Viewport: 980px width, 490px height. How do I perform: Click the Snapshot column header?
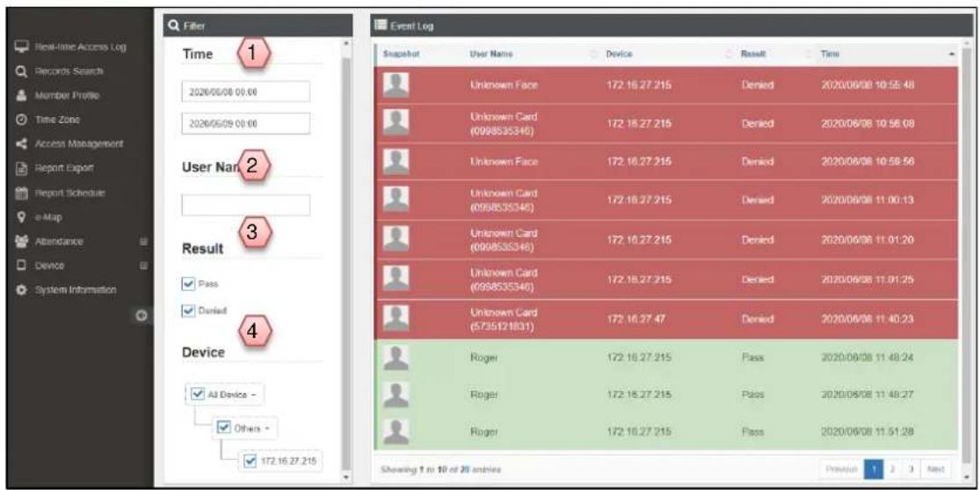click(x=401, y=55)
